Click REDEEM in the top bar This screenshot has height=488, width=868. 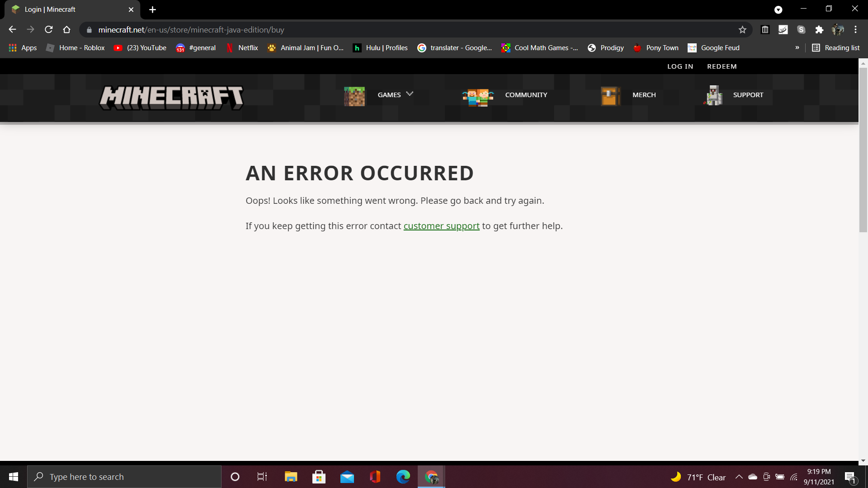pyautogui.click(x=722, y=66)
